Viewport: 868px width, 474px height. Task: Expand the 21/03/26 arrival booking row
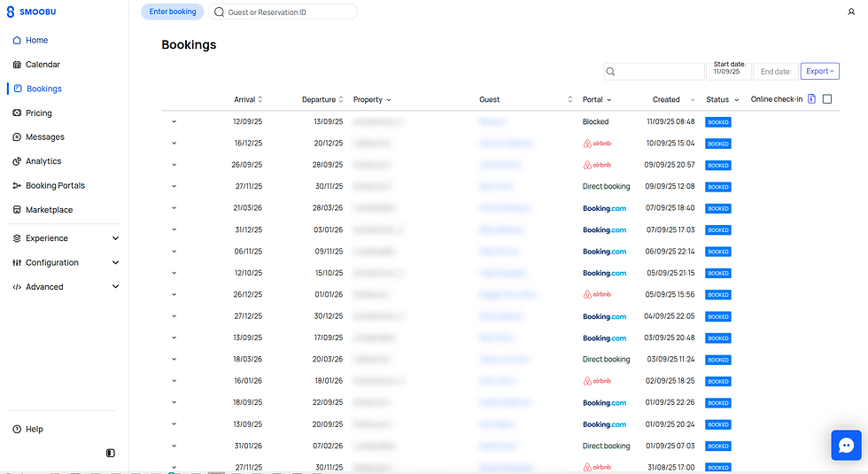(x=174, y=208)
